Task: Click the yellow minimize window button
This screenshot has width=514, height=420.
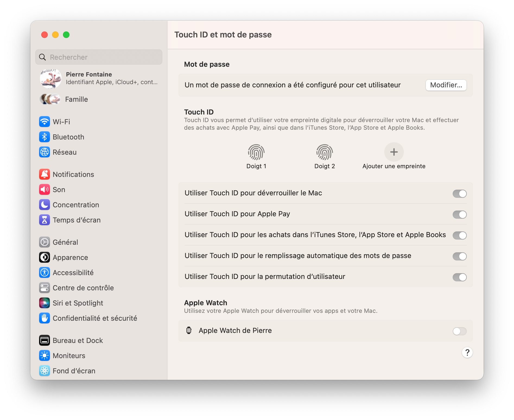Action: [x=55, y=35]
